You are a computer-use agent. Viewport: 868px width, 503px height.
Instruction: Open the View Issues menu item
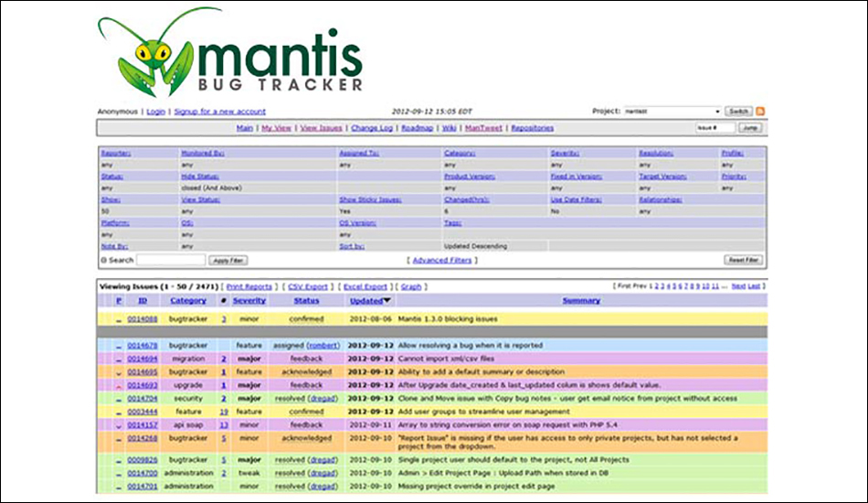(321, 128)
